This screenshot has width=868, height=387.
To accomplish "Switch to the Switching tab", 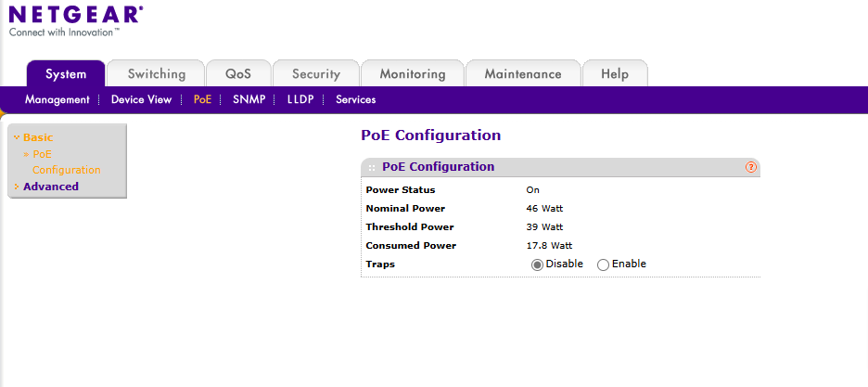I will [x=156, y=74].
